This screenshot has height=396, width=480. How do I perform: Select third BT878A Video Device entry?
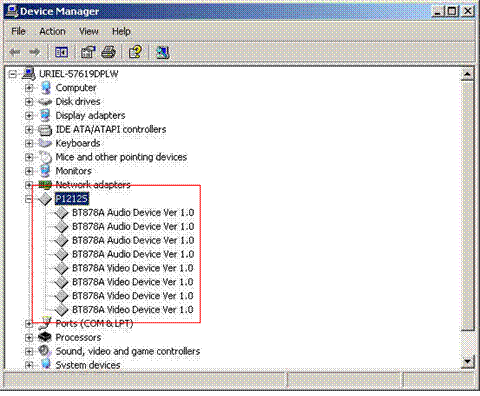[133, 296]
